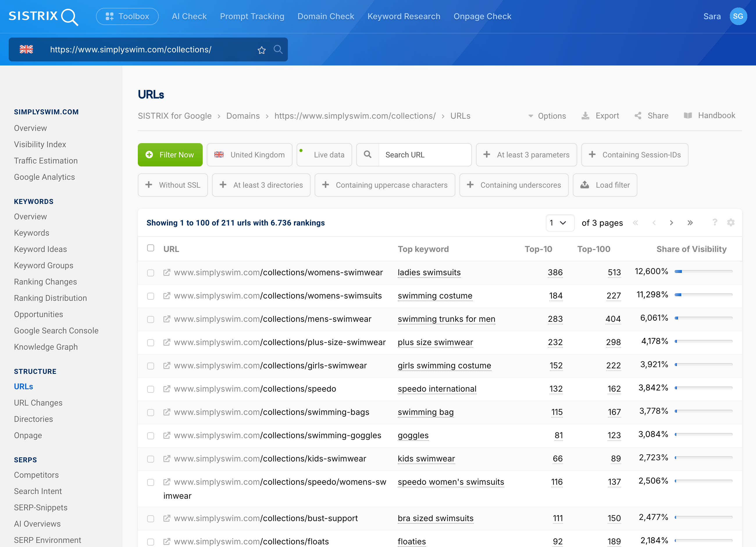Open Onpage Check in top navigation
Screen dimensions: 756x547
[482, 16]
